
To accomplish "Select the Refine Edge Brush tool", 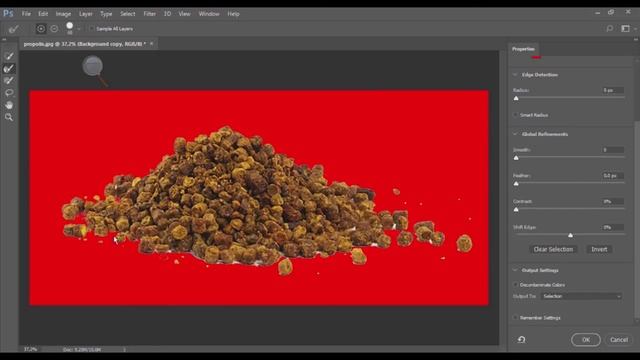I will click(x=9, y=68).
